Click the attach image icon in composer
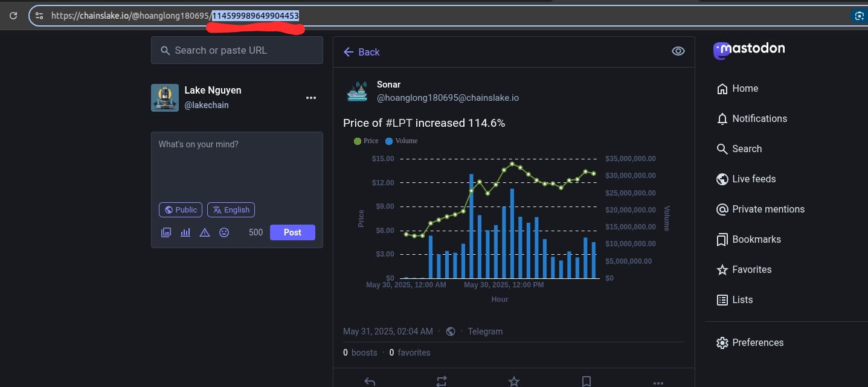The height and width of the screenshot is (387, 868). coord(166,232)
